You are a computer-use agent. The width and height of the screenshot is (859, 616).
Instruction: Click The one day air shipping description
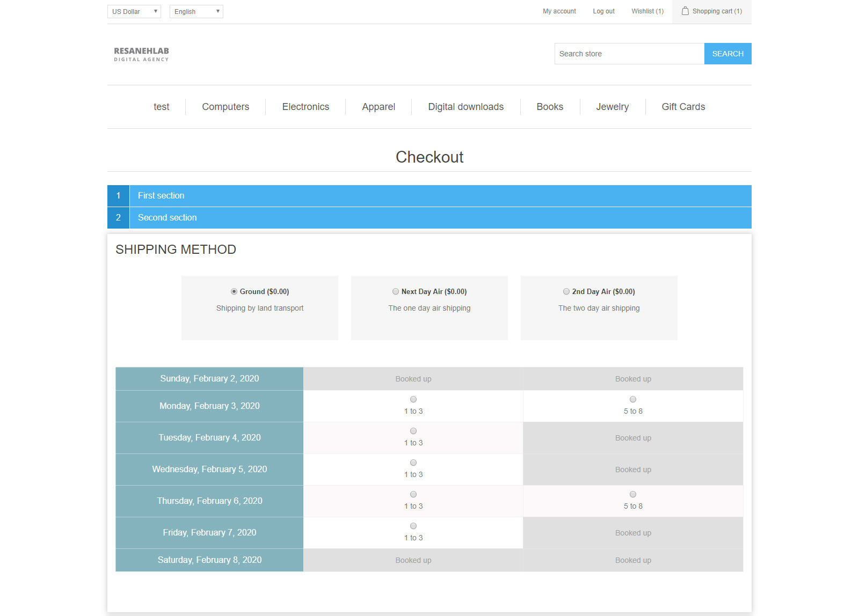tap(429, 308)
